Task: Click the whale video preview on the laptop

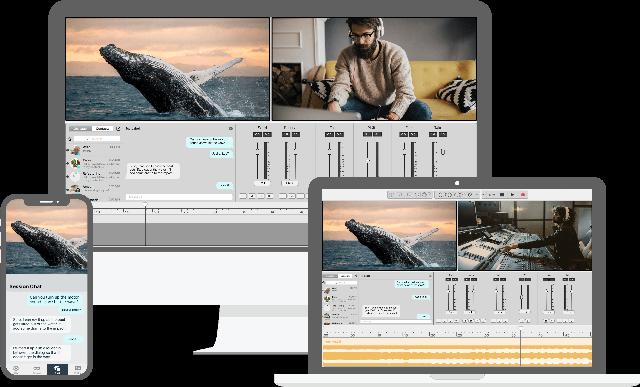Action: [x=389, y=236]
